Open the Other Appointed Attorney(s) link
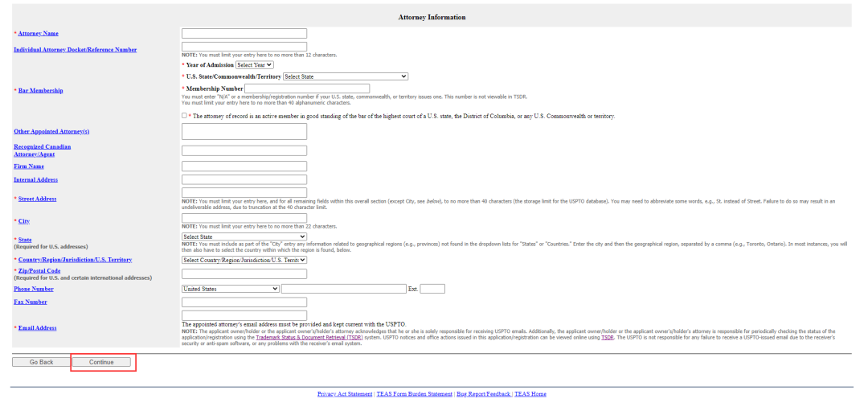This screenshot has width=868, height=407. click(51, 132)
